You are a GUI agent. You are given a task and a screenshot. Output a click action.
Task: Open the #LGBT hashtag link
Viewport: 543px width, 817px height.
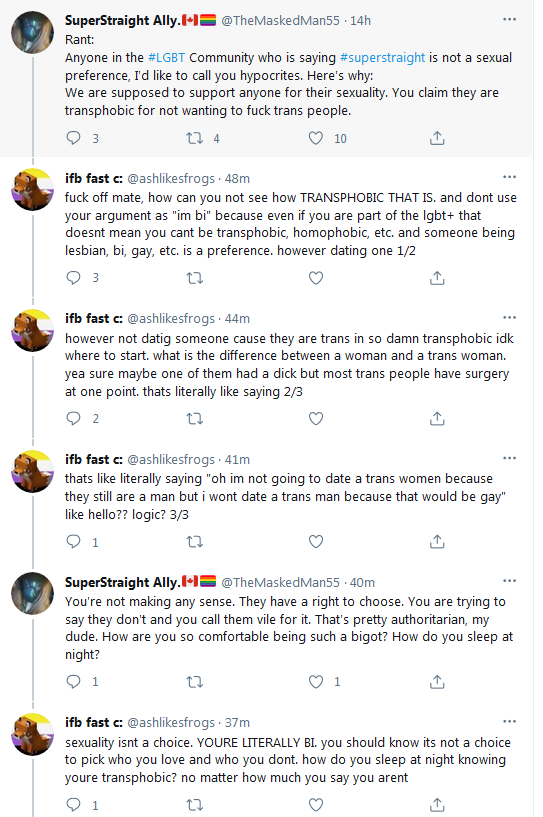pos(166,57)
